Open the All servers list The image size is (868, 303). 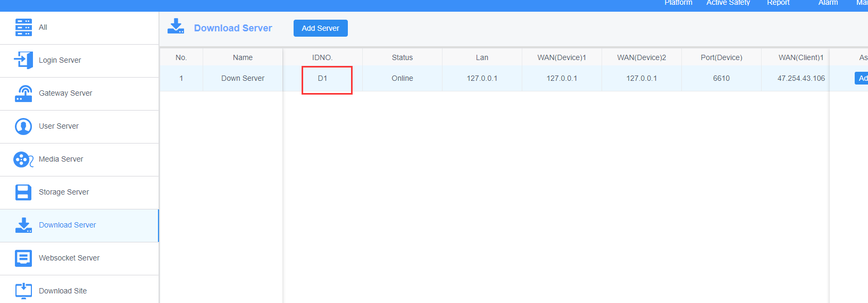[x=79, y=28]
